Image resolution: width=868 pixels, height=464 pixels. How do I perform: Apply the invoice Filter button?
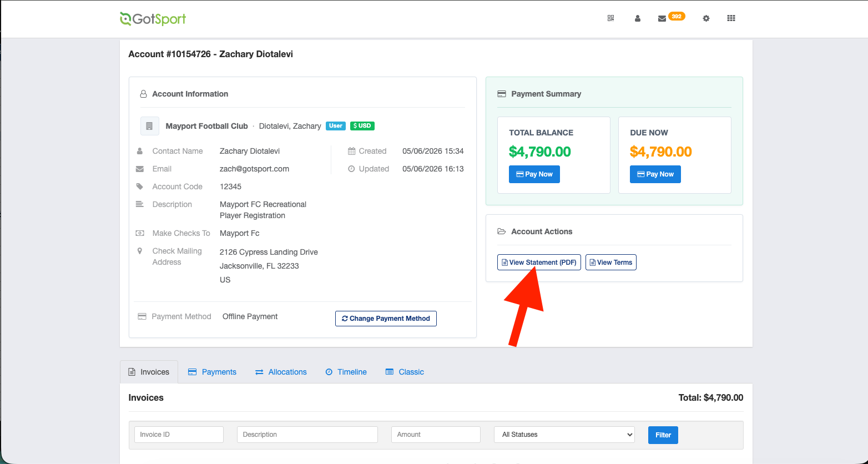[663, 435]
